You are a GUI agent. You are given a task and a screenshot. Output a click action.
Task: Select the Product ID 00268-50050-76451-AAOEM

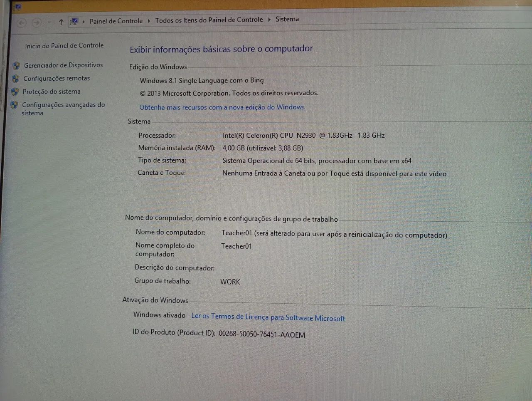coord(262,334)
